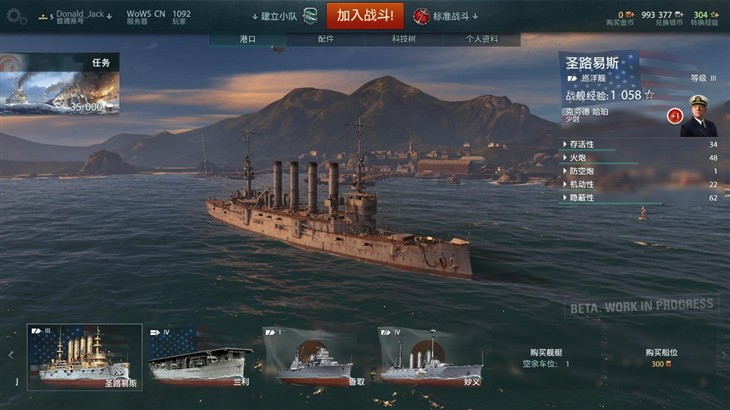Expand the 隐蔽性 concealment stats row

point(640,198)
